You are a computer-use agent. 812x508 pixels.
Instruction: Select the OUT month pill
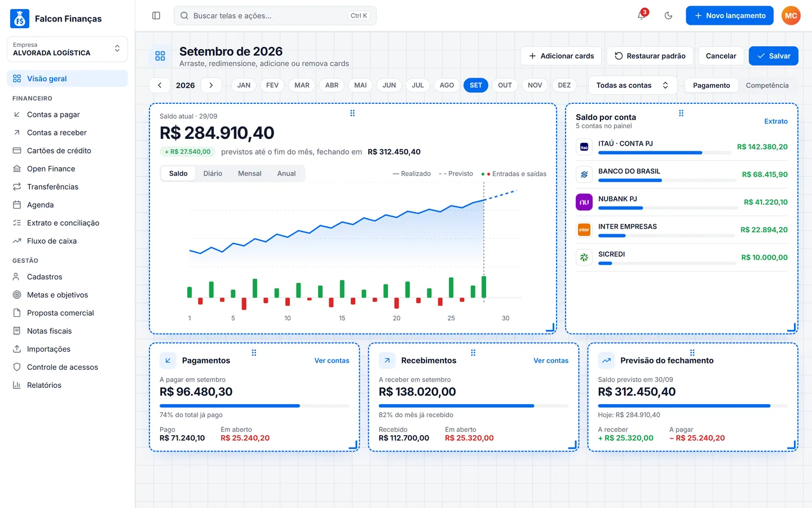coord(505,85)
